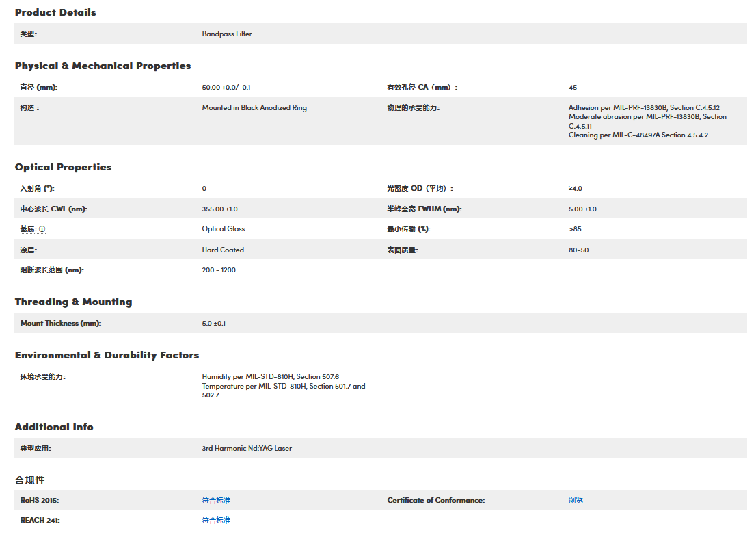The height and width of the screenshot is (537, 756).
Task: Click the Threading & Mounting heading
Action: [73, 302]
